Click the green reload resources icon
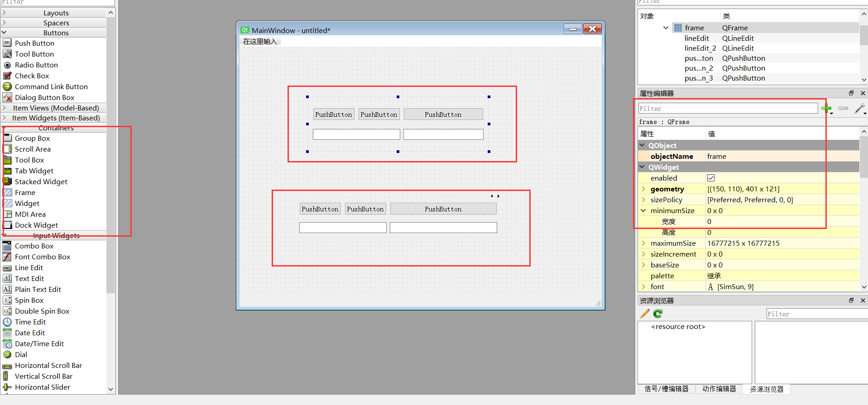Screen dimensions: 868x405 pyautogui.click(x=658, y=313)
